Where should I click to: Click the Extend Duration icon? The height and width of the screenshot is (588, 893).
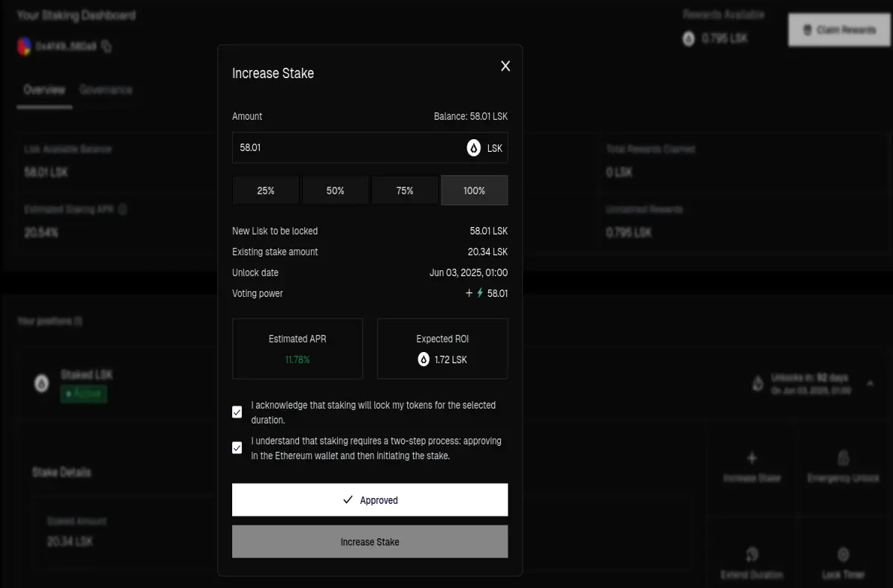click(x=752, y=555)
